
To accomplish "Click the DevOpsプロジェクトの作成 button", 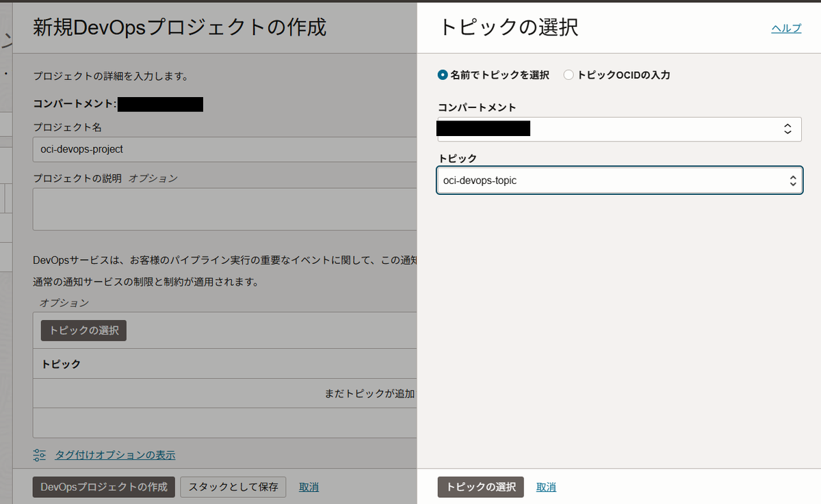I will click(x=104, y=487).
